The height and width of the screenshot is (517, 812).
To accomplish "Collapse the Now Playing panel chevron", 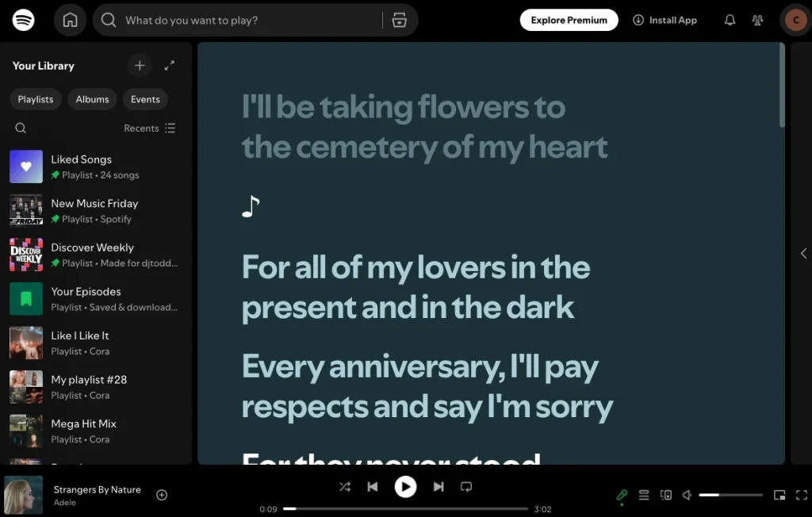I will (802, 253).
